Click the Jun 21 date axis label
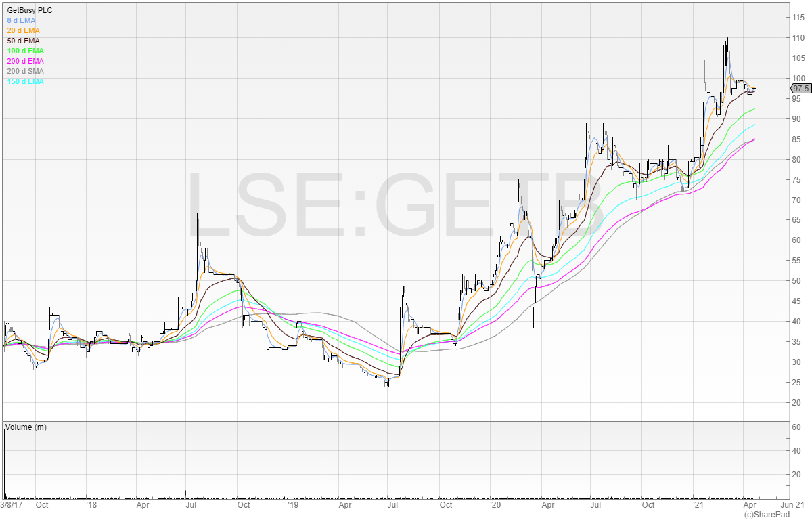The height and width of the screenshot is (520, 812). [792, 505]
